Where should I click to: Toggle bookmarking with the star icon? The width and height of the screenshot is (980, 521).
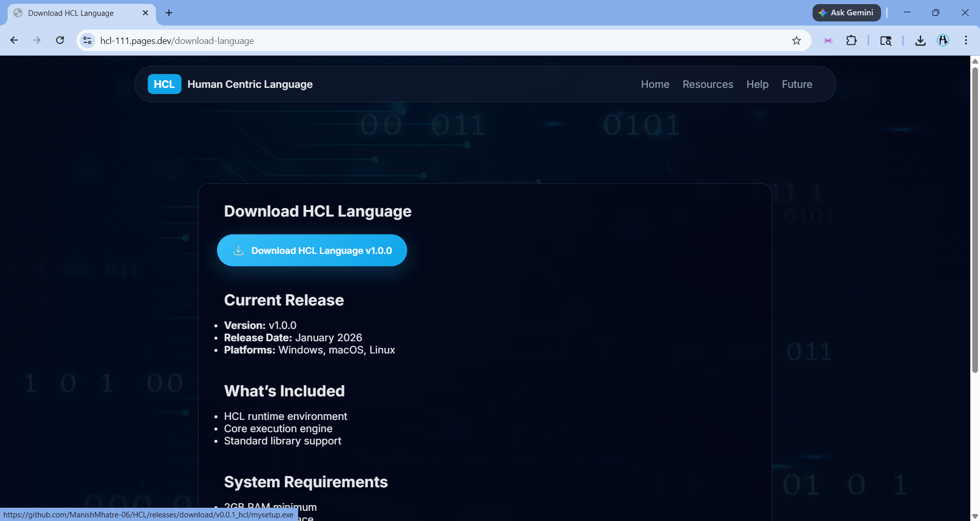click(796, 40)
